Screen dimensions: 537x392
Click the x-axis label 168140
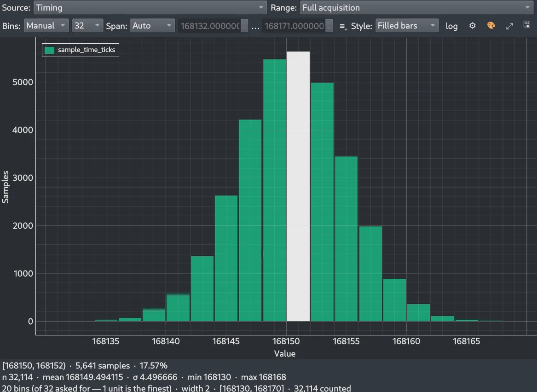pyautogui.click(x=166, y=341)
